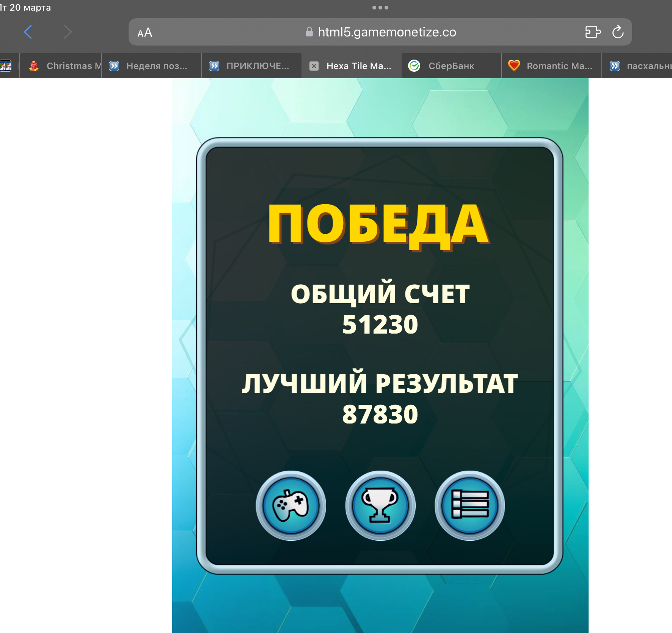Click the page reload icon
The height and width of the screenshot is (633, 672).
pyautogui.click(x=618, y=32)
